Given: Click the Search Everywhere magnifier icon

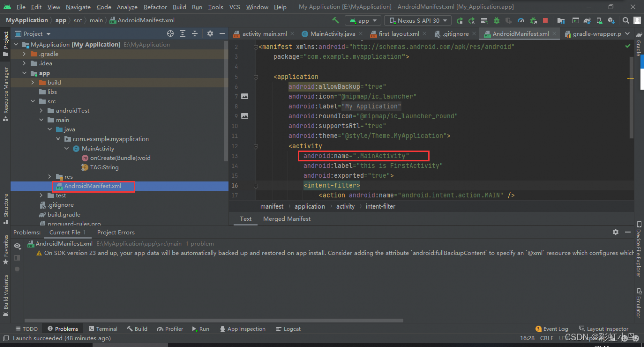Looking at the screenshot, I should [626, 20].
